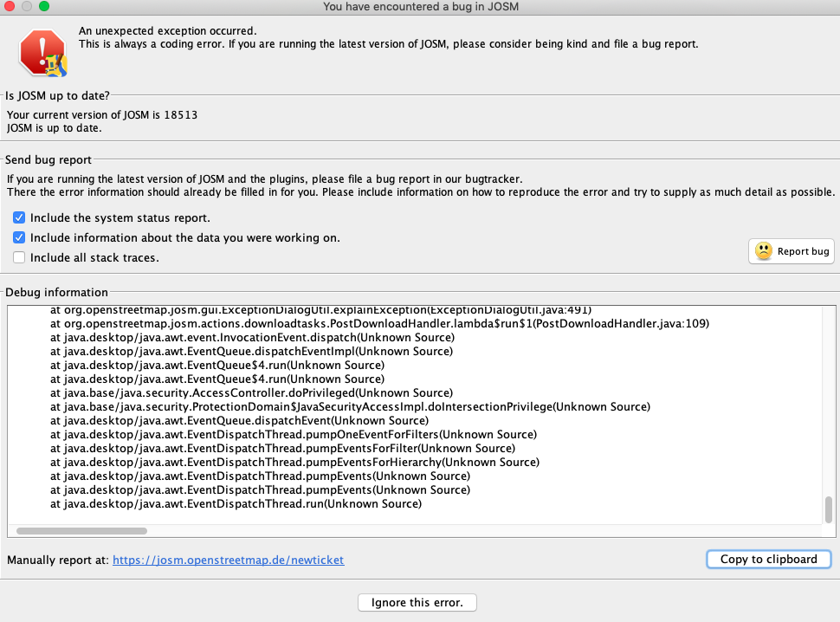The height and width of the screenshot is (622, 840).
Task: Click the EventDispatchThread.run stack line
Action: (x=236, y=504)
